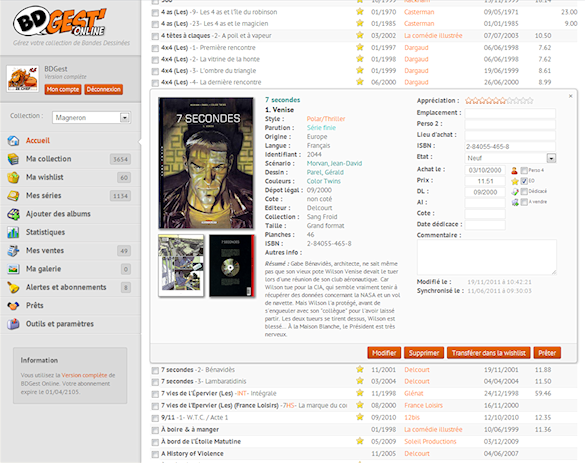Expand the Etat dropdown set to Neuf

(510, 158)
